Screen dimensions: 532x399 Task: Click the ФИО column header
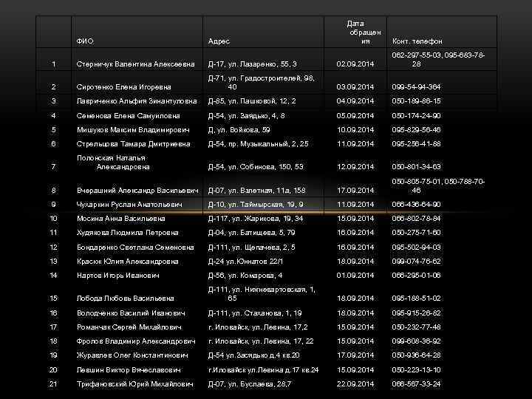click(x=85, y=41)
